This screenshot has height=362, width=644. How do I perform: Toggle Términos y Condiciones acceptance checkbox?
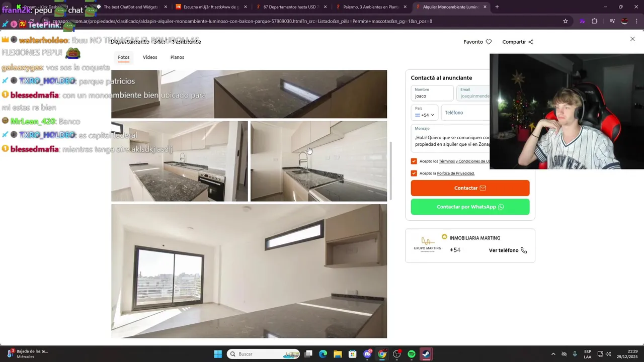click(x=414, y=161)
